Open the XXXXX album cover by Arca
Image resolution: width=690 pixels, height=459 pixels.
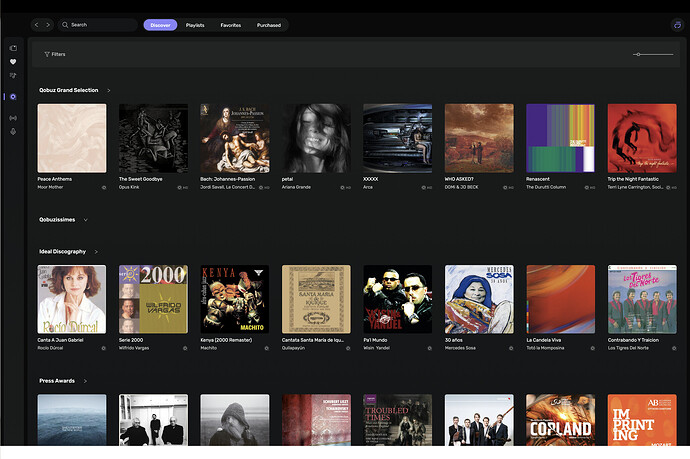[398, 138]
